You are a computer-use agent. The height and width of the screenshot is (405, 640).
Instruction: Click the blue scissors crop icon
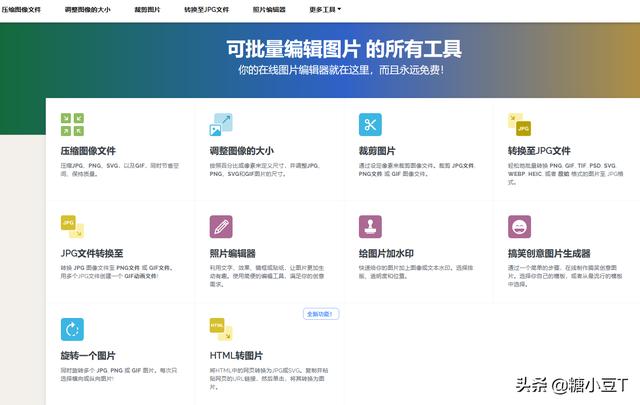370,125
